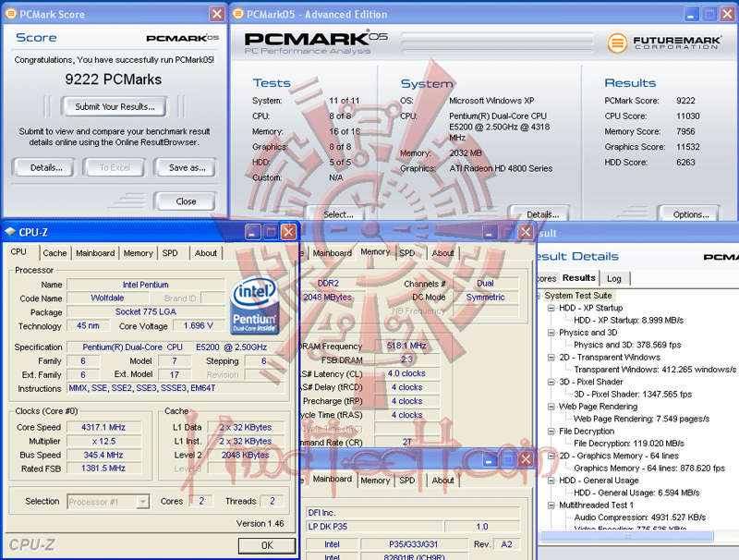This screenshot has height=560, width=739.
Task: Click the Core Voltage 1.696 V field
Action: click(199, 325)
